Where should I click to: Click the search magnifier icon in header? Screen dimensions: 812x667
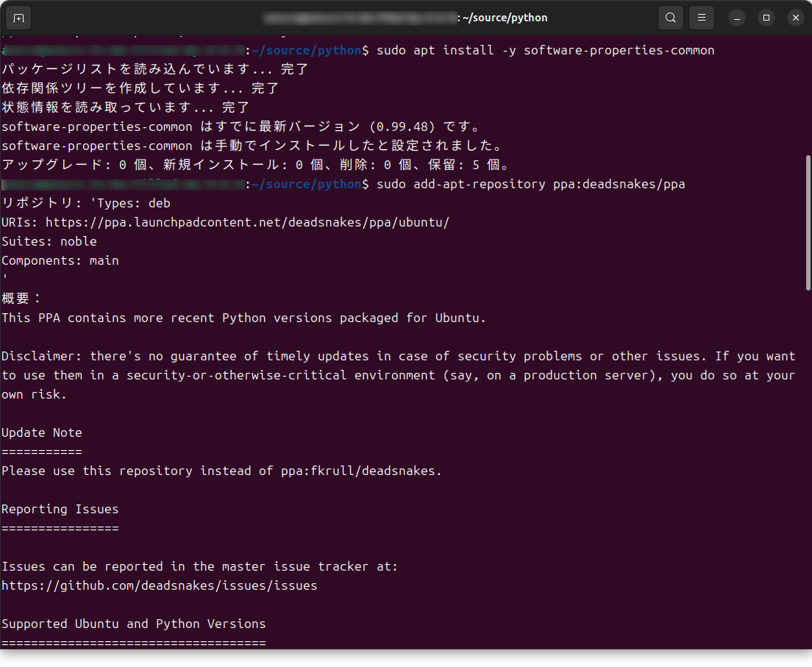coord(670,18)
